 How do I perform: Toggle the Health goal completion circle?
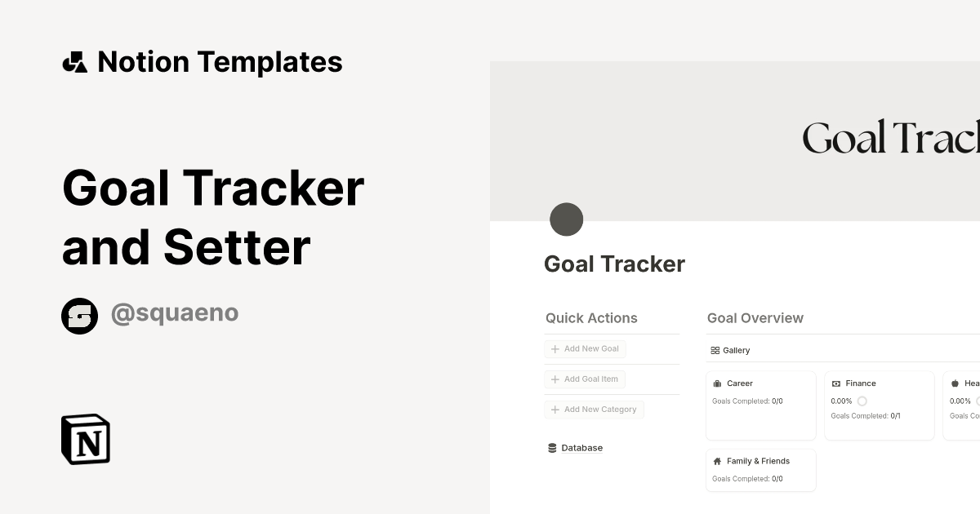pos(979,401)
